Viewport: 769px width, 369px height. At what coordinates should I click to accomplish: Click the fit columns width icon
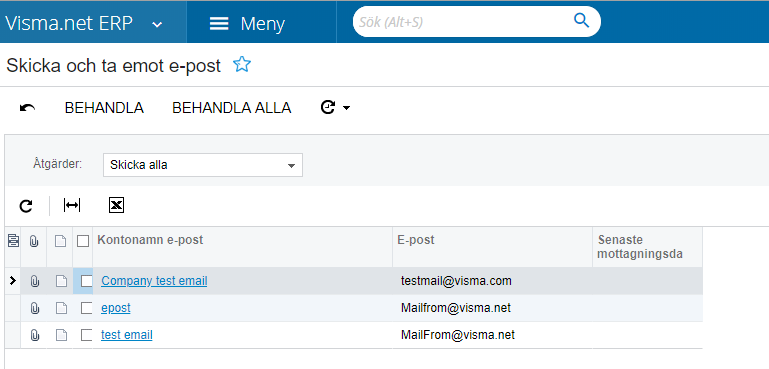[x=72, y=206]
